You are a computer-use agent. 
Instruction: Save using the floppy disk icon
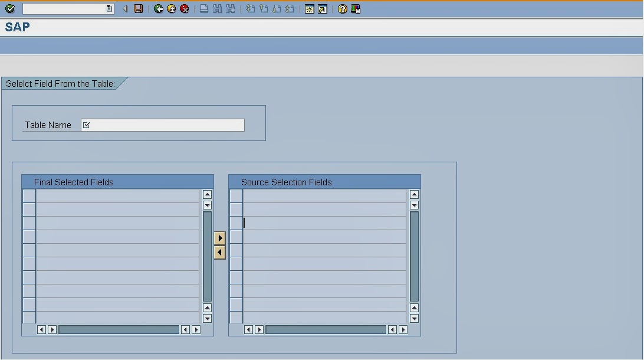[138, 9]
